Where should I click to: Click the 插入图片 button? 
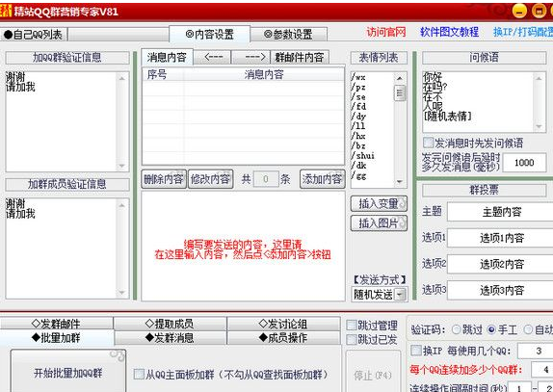(x=379, y=223)
